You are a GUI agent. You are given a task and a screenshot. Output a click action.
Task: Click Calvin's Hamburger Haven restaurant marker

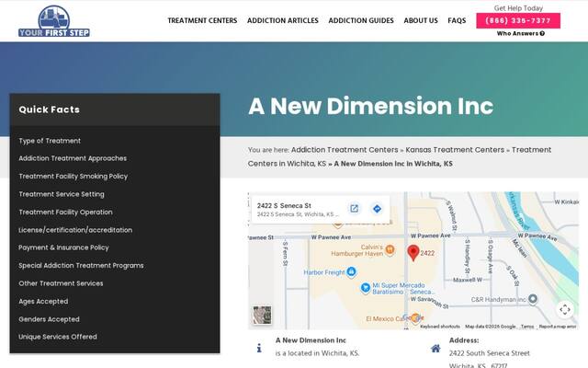(390, 249)
